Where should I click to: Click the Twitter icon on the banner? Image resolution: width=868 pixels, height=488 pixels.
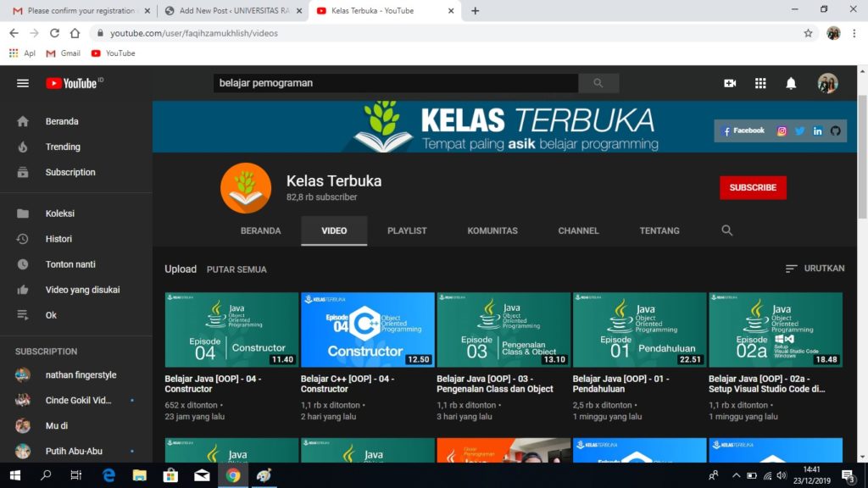799,131
